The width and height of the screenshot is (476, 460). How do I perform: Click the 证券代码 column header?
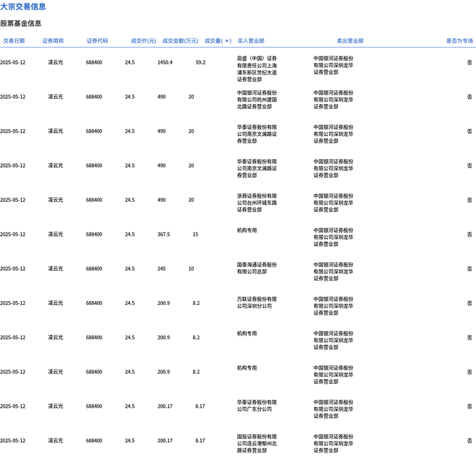pos(97,41)
